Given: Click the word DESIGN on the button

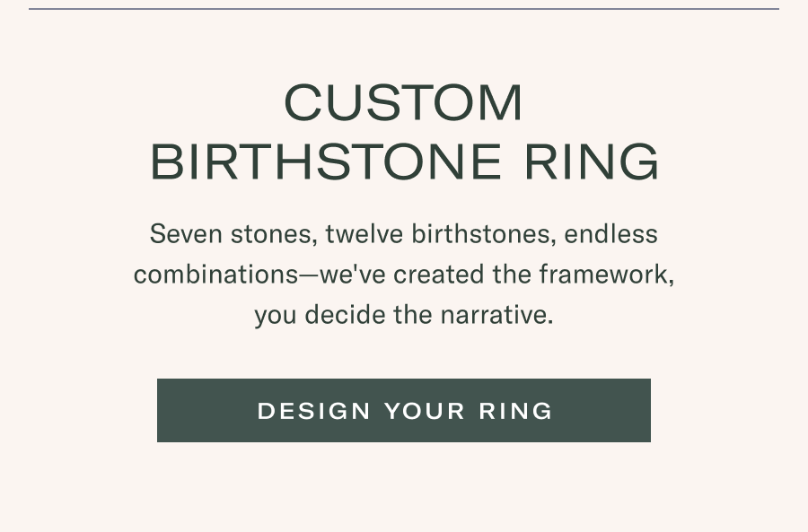Looking at the screenshot, I should pyautogui.click(x=314, y=411).
